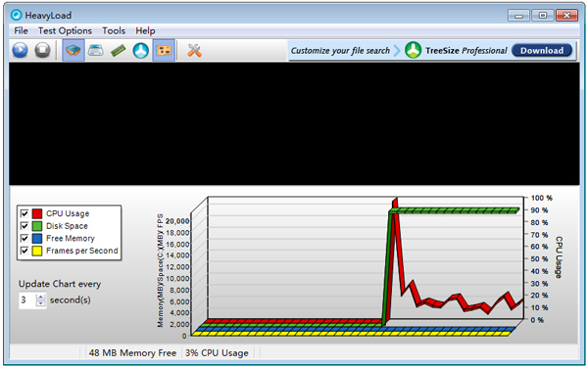This screenshot has height=368, width=588.
Task: Uncheck the Free Memory checkbox
Action: coord(24,238)
